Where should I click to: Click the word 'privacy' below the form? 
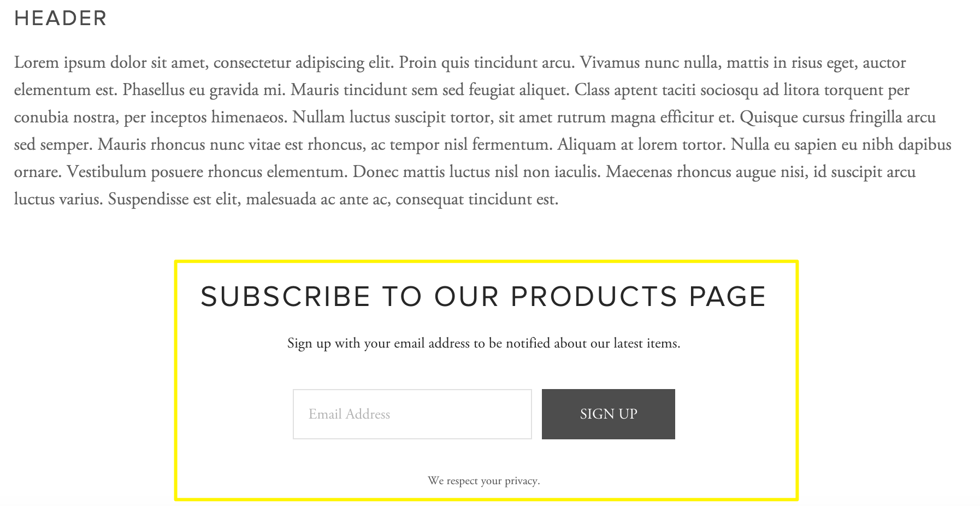pos(522,481)
